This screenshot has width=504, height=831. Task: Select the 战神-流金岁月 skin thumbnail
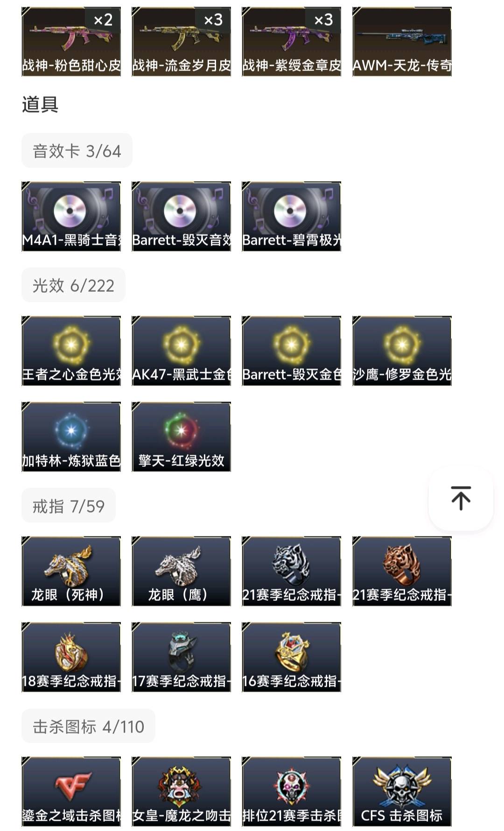coord(181,42)
